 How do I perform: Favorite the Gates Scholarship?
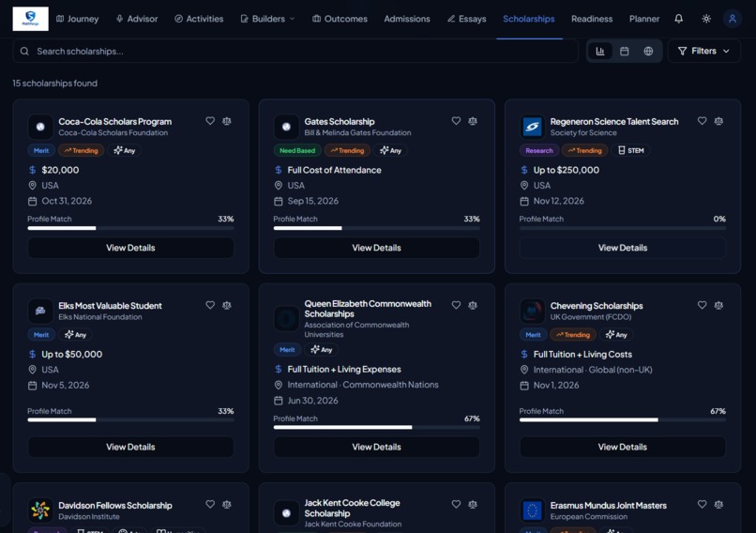click(456, 121)
